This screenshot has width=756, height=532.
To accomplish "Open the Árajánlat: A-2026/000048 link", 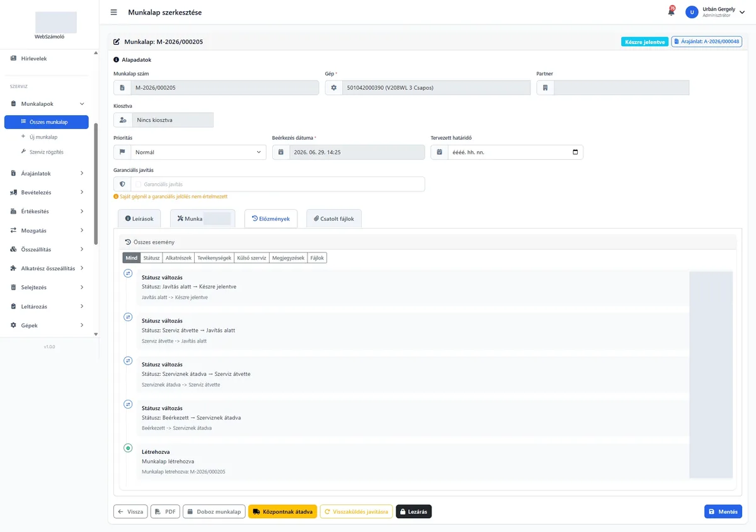I will click(707, 42).
